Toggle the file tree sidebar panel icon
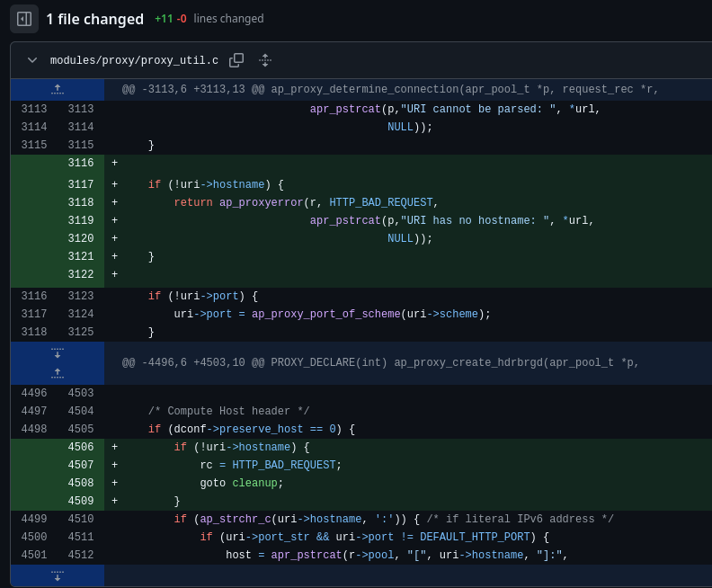Viewport: 712px width, 588px height. click(24, 19)
